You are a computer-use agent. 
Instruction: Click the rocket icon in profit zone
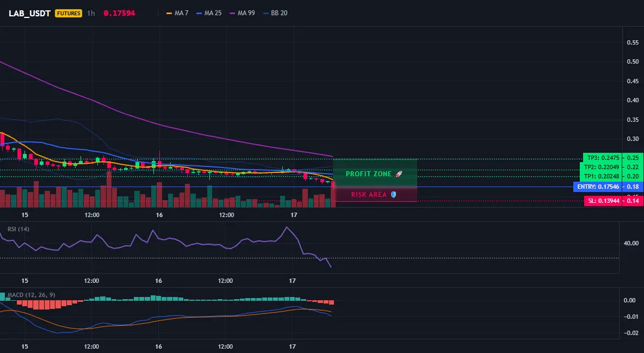coord(399,174)
